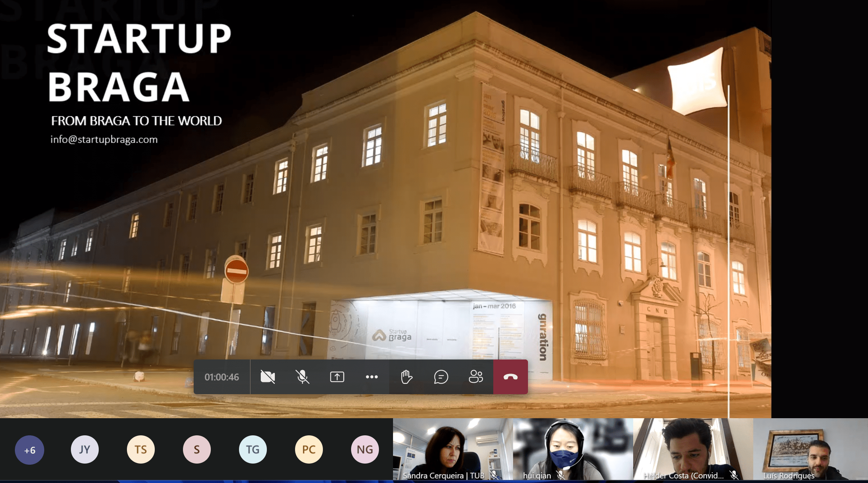This screenshot has width=868, height=483.
Task: Select the TG participant avatar
Action: (253, 449)
